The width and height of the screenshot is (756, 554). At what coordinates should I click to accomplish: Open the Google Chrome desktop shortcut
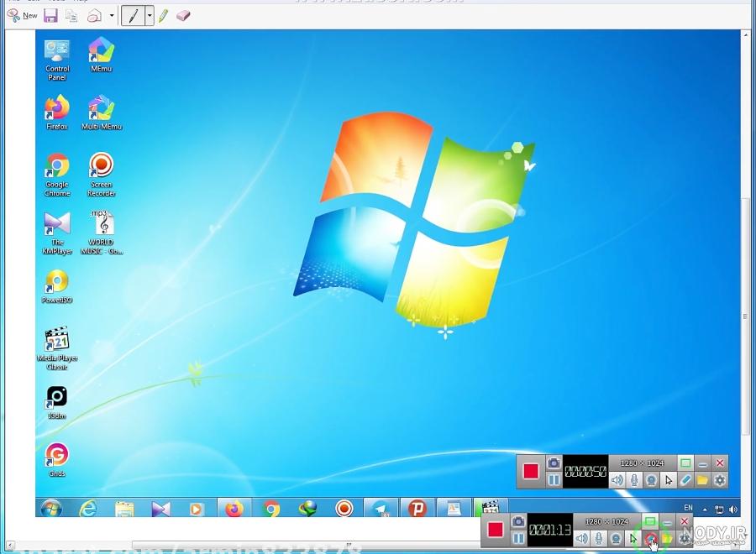(x=57, y=175)
